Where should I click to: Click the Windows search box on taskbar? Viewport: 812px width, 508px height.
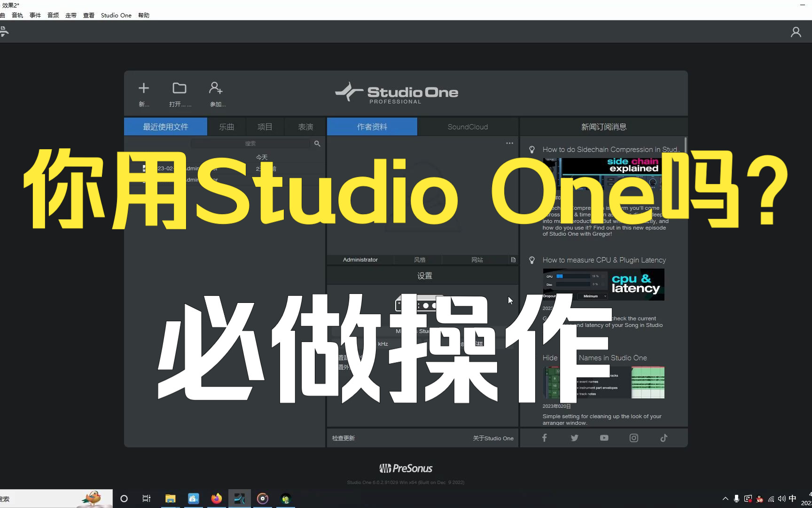(x=56, y=499)
